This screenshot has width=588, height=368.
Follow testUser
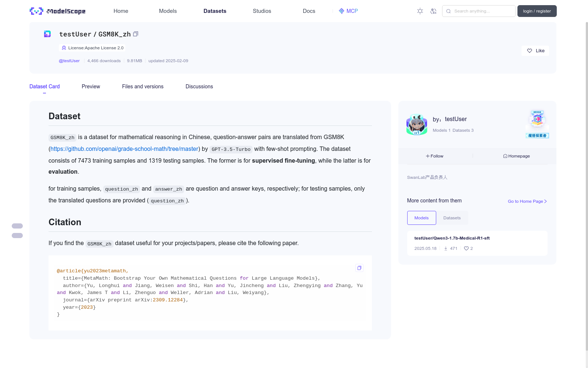pyautogui.click(x=435, y=156)
